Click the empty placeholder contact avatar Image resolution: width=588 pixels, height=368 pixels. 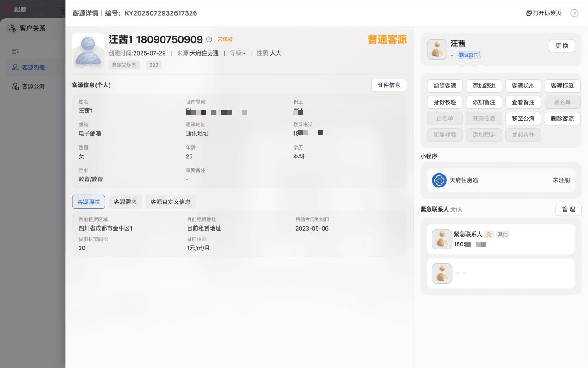pyautogui.click(x=442, y=274)
